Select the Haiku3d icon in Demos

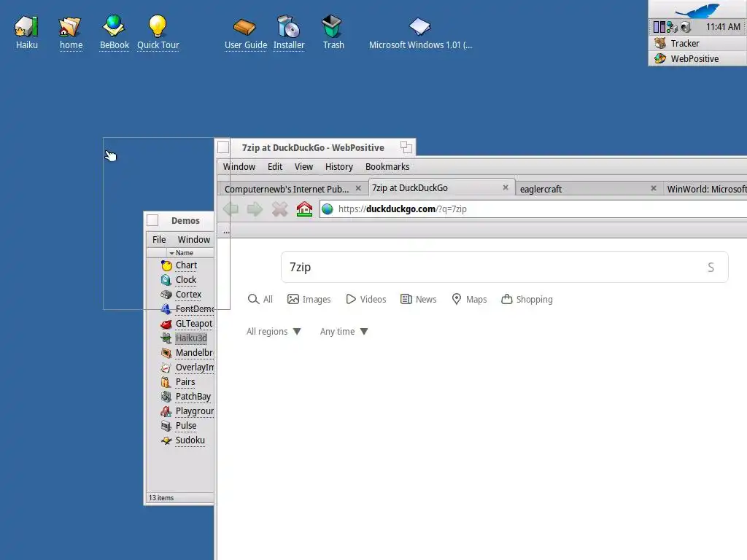[166, 338]
